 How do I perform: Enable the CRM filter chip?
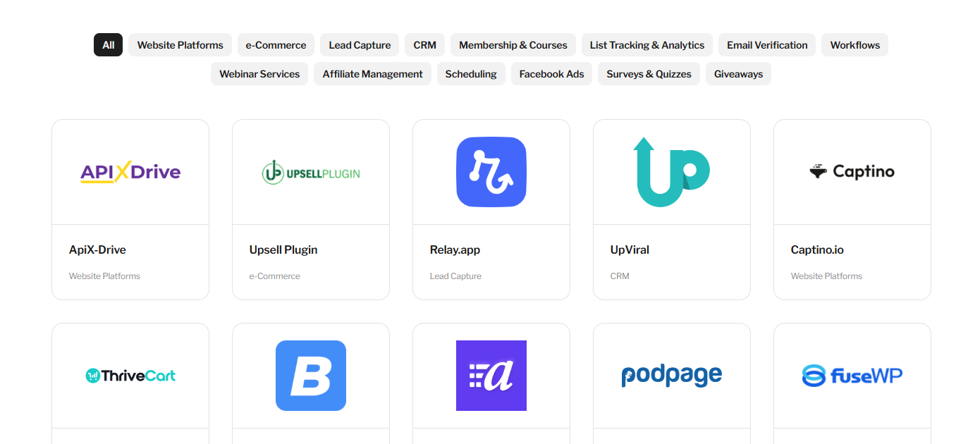(x=424, y=44)
